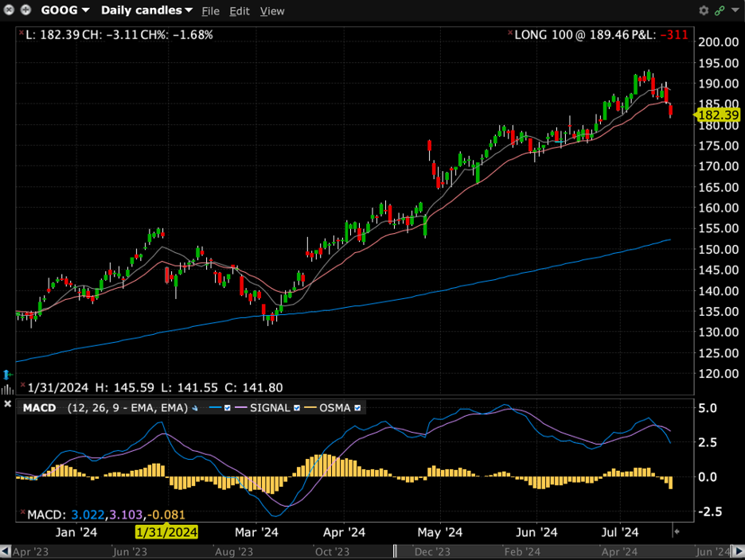
Task: Open the Daily candles timeframe dropdown
Action: tap(146, 10)
